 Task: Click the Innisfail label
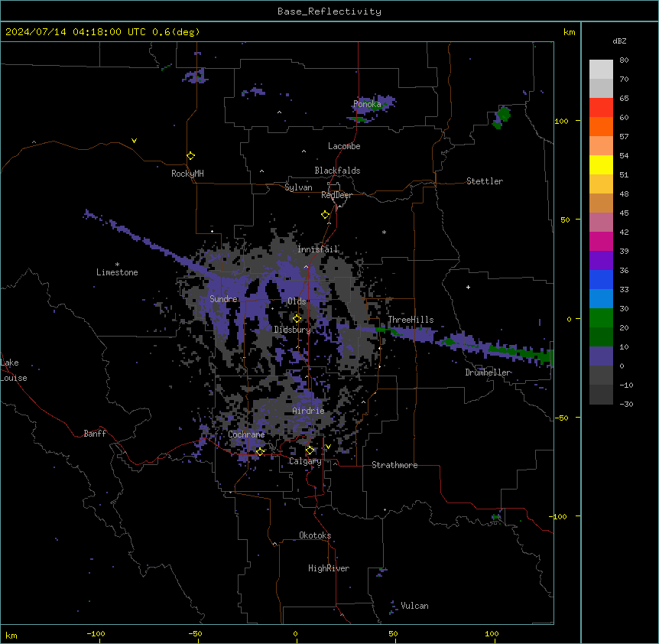pyautogui.click(x=318, y=249)
